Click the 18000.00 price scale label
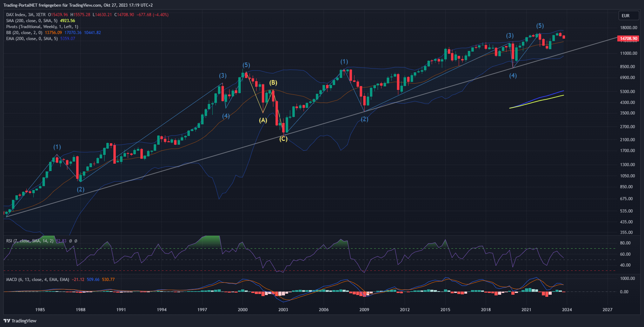 click(x=629, y=28)
